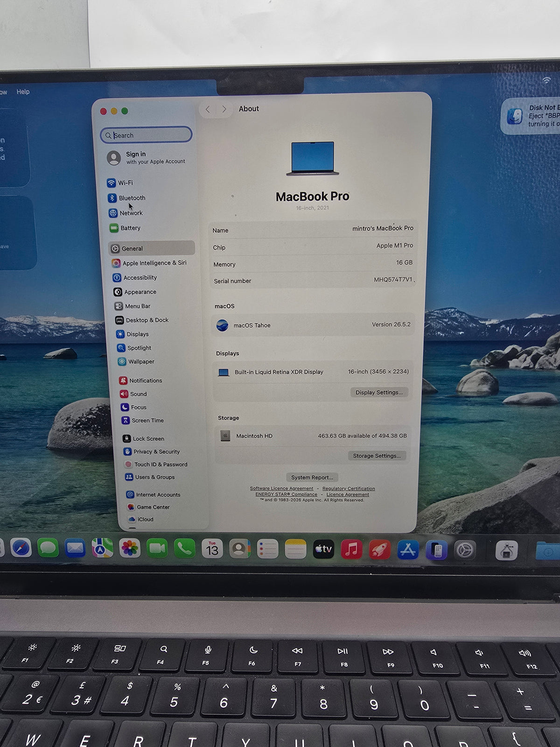Open Displays in the sidebar

click(133, 334)
